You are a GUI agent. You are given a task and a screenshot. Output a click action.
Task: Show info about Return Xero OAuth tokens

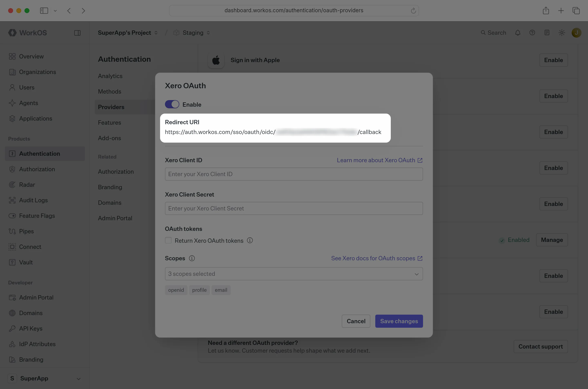click(x=250, y=240)
